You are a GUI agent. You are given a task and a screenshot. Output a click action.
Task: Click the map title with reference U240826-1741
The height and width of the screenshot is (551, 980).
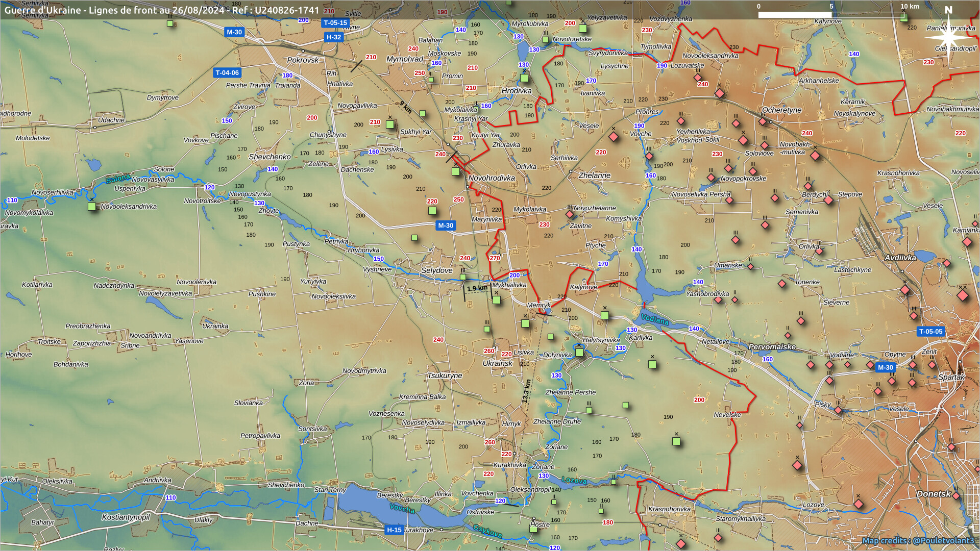[x=162, y=10]
